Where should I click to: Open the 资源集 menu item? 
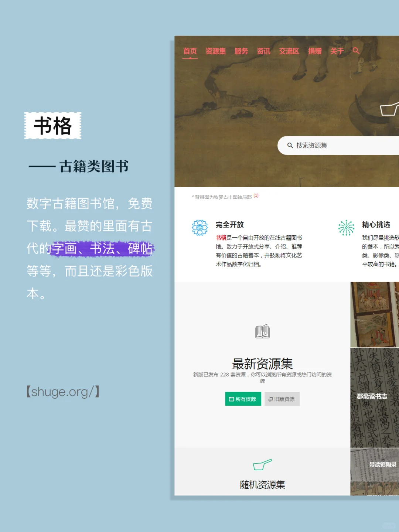pyautogui.click(x=215, y=51)
